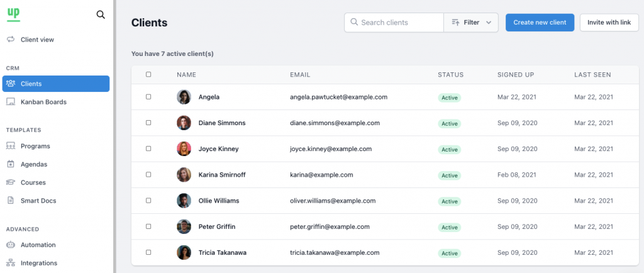Click the Smart Docs document icon
Image resolution: width=644 pixels, height=273 pixels.
pos(11,200)
